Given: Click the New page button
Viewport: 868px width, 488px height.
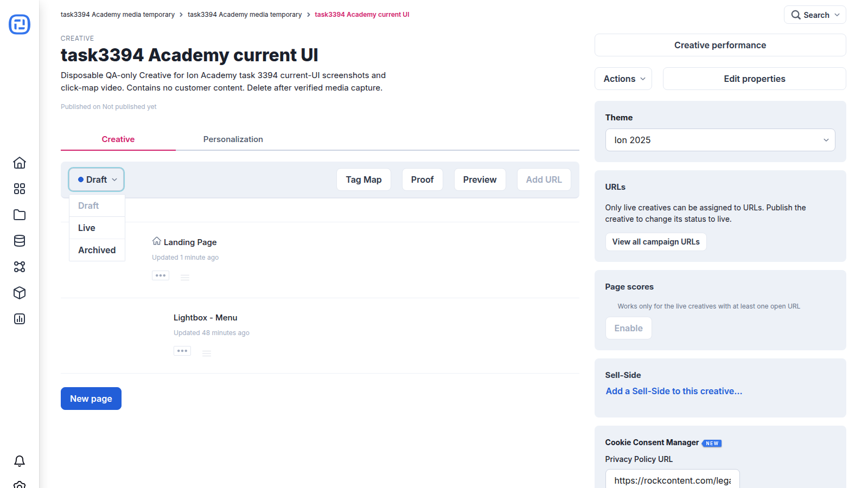Looking at the screenshot, I should (x=91, y=399).
